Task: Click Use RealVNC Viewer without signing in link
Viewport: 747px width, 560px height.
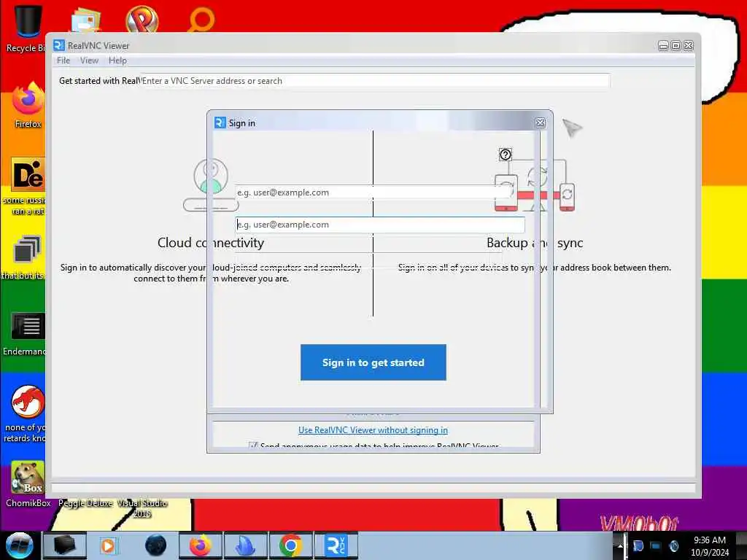Action: click(373, 430)
